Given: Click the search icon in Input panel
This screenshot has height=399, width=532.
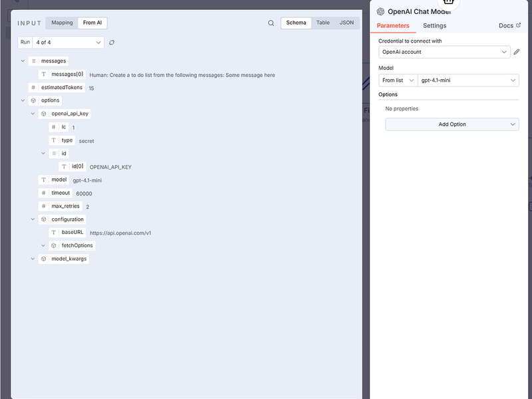Looking at the screenshot, I should point(271,23).
